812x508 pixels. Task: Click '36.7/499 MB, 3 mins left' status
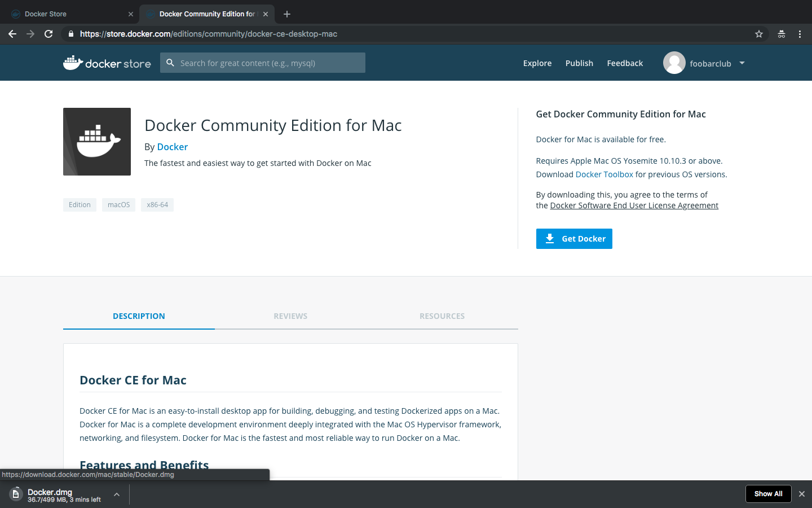coord(64,500)
